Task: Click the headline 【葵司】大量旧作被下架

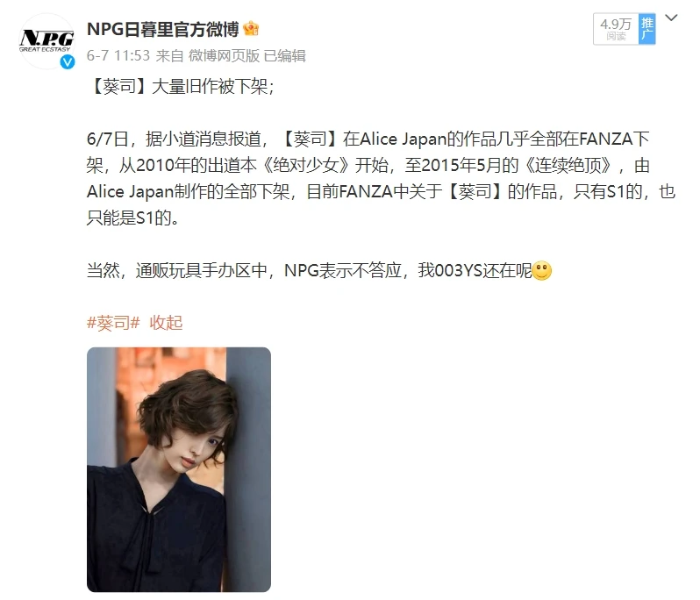Action: click(181, 86)
